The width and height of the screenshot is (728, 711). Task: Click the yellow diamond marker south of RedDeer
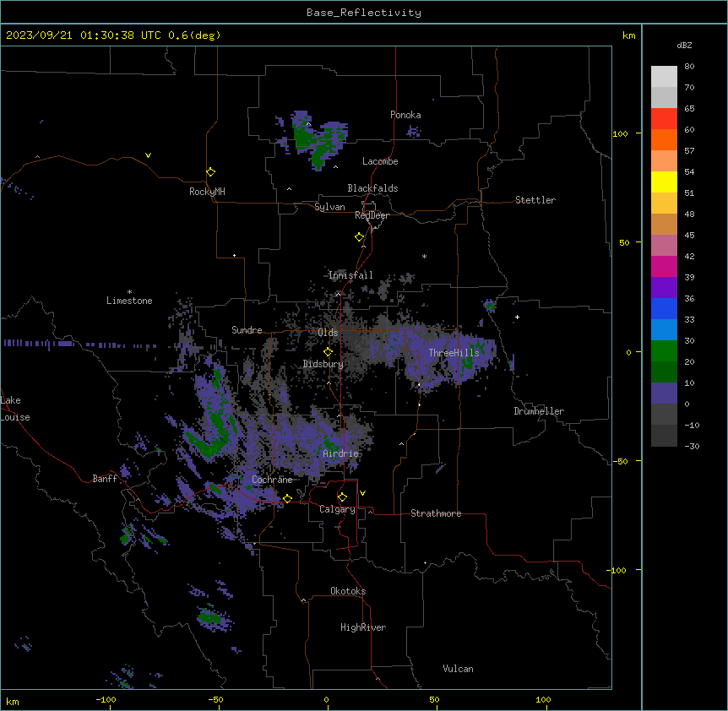pos(359,236)
